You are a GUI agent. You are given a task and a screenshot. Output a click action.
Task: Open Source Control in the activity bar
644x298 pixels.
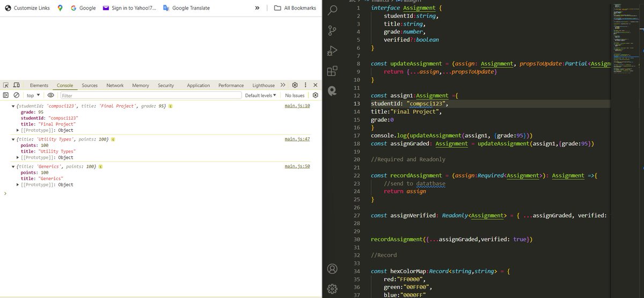point(332,30)
